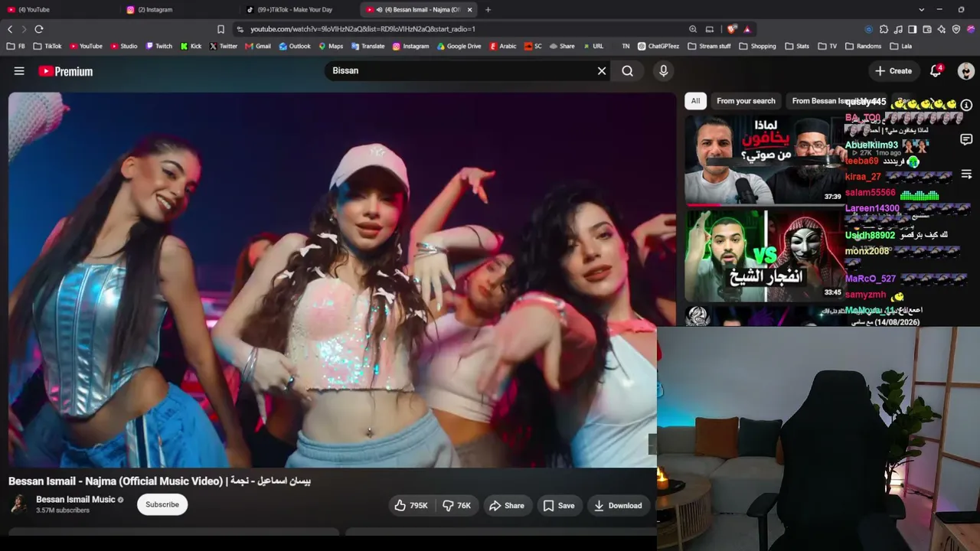Open the Instagram bookmark in bookmarks bar
Viewport: 980px width, 551px height.
pyautogui.click(x=410, y=46)
